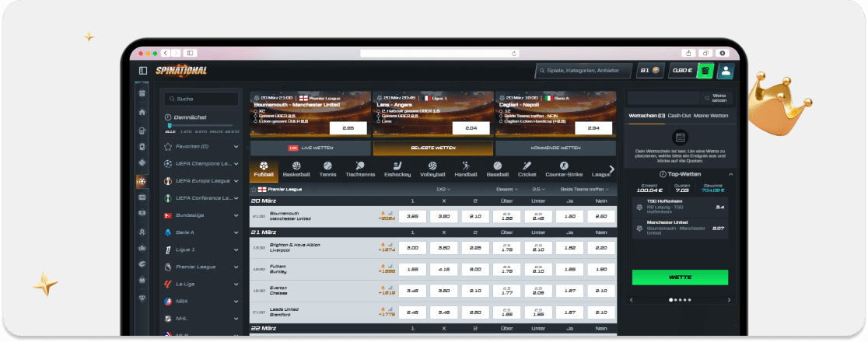The image size is (868, 342).
Task: Expand UEFA Champions League entry
Action: [x=236, y=164]
